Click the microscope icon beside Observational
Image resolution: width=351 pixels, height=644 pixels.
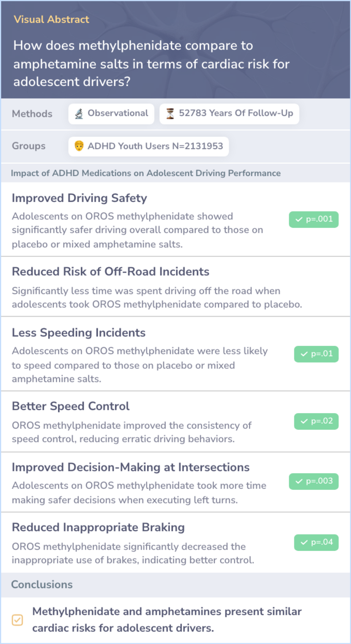(x=79, y=114)
